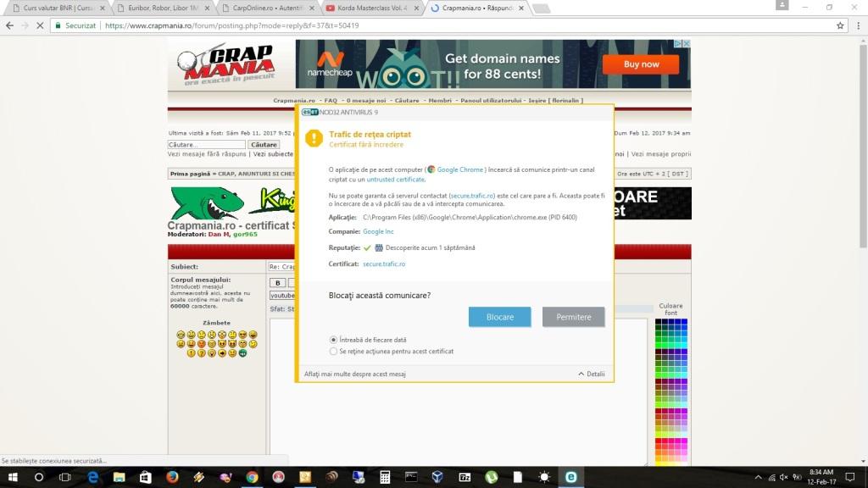This screenshot has width=868, height=488.
Task: Close the Korda Masterclass tab
Action: [416, 8]
